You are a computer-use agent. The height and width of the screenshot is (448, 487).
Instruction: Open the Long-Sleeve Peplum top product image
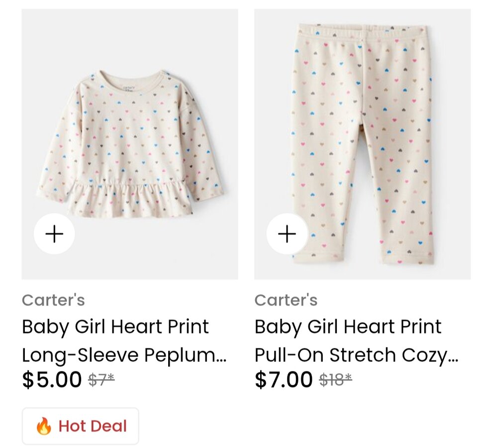point(129,144)
